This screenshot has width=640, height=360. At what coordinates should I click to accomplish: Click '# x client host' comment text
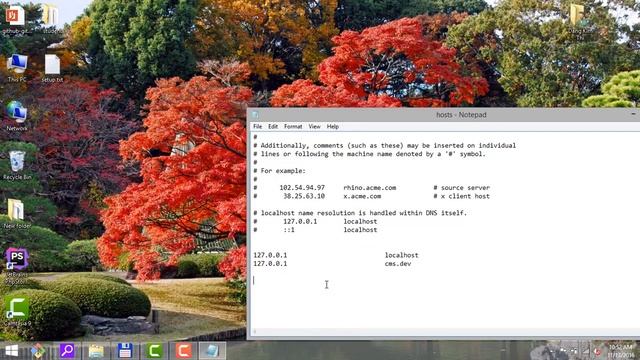pos(462,196)
